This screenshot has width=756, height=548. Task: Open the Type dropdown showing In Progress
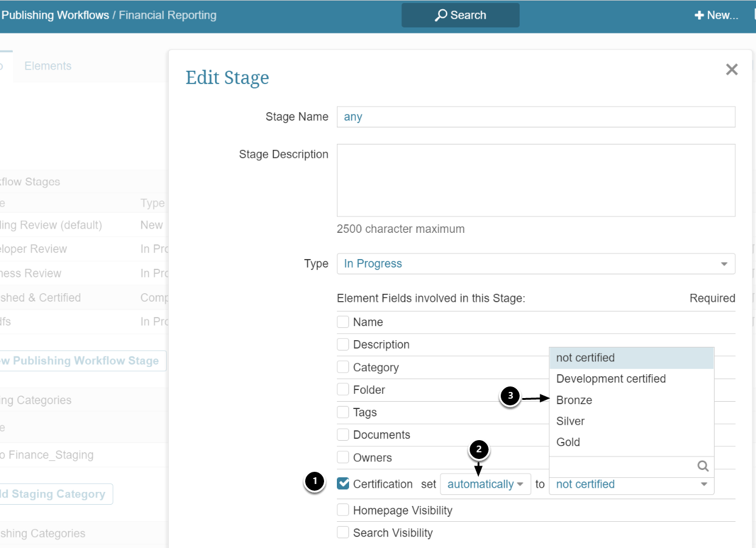coord(535,264)
